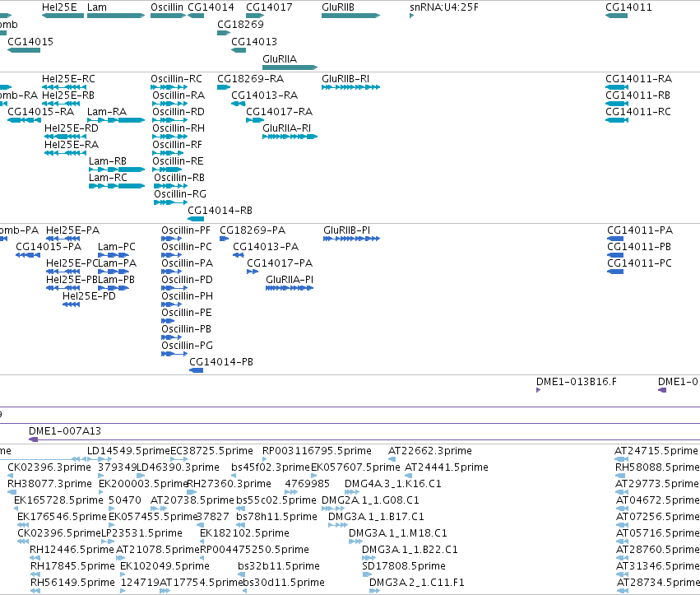
Task: Open EST bs32b11.5prime
Action: [279, 566]
